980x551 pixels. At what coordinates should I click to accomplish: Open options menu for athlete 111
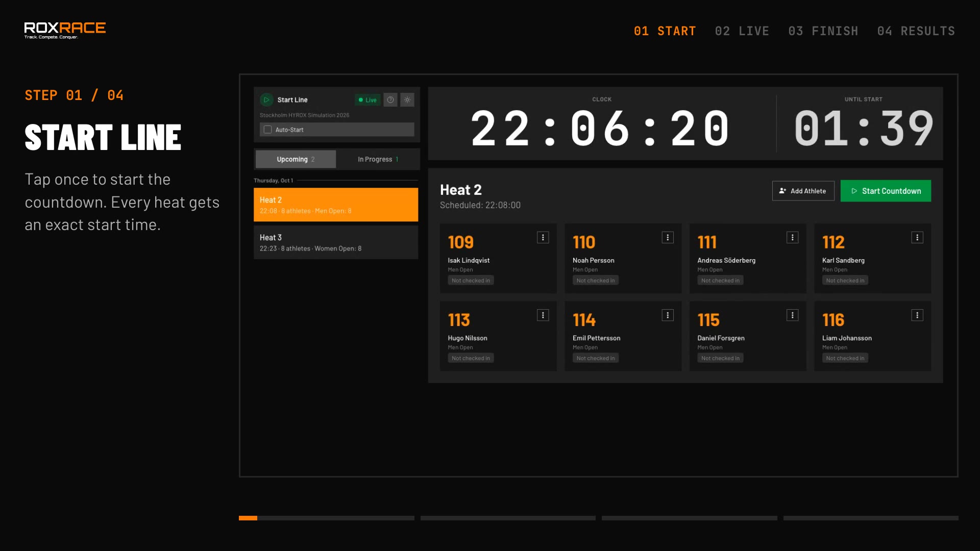pyautogui.click(x=792, y=238)
